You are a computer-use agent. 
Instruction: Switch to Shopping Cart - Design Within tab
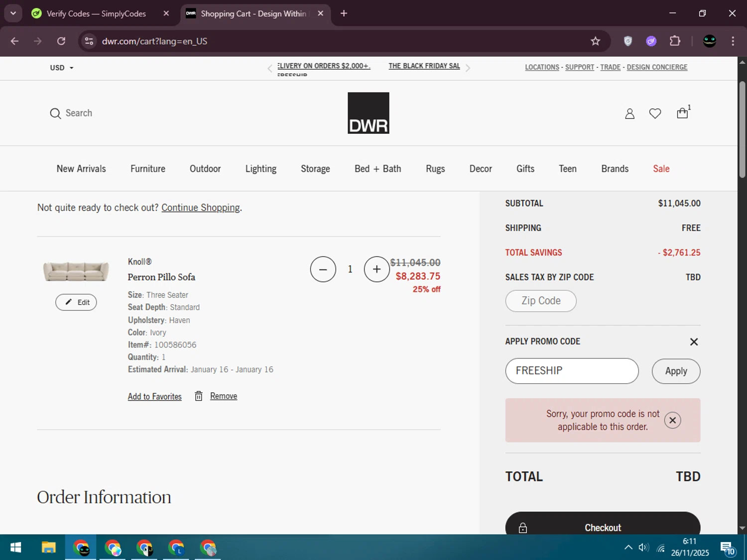(255, 13)
